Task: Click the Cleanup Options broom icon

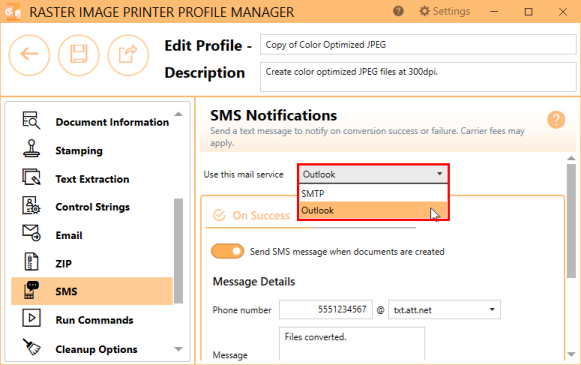Action: tap(31, 347)
